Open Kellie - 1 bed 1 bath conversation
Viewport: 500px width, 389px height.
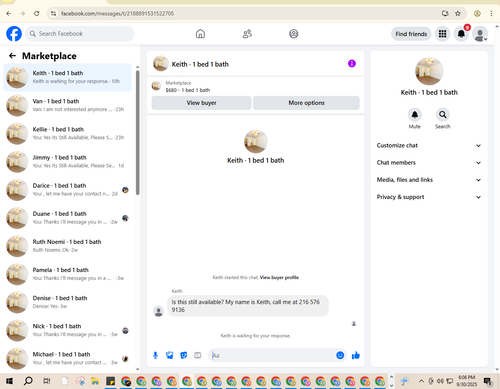tap(67, 133)
